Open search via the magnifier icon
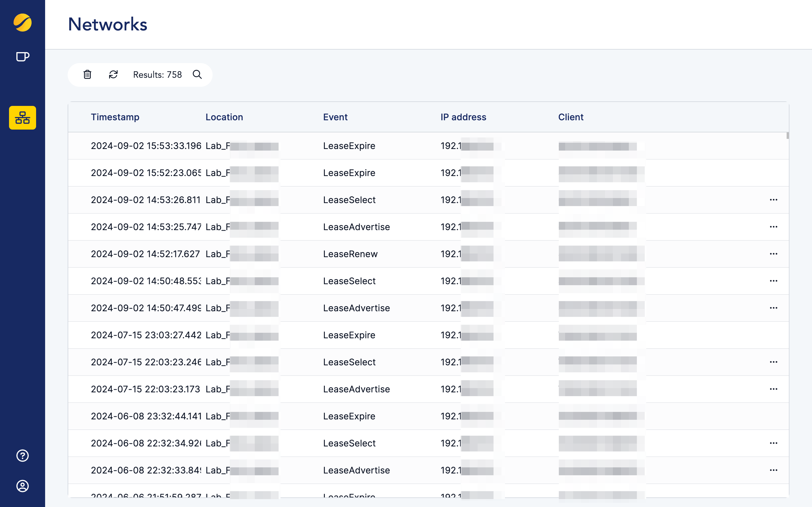The height and width of the screenshot is (507, 812). (x=197, y=74)
